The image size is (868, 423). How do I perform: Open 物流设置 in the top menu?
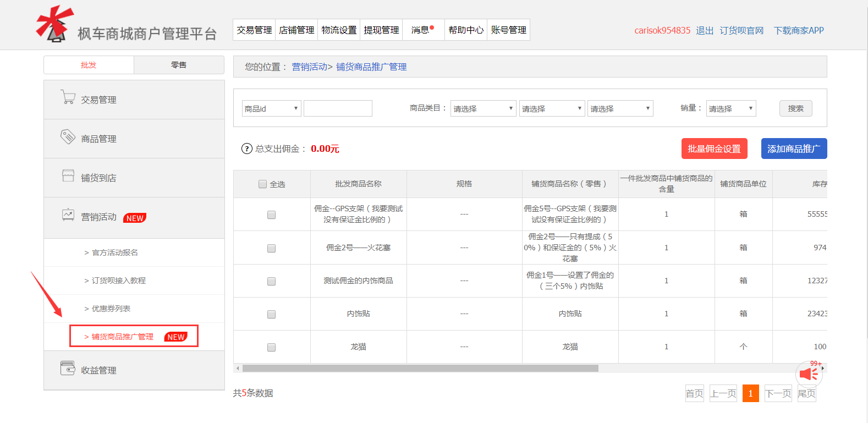[339, 30]
